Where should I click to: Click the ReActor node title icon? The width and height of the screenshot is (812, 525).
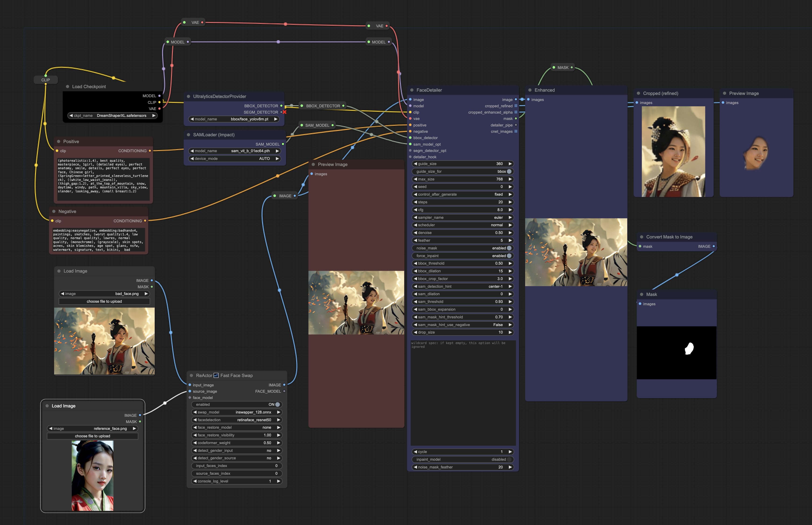tap(216, 375)
